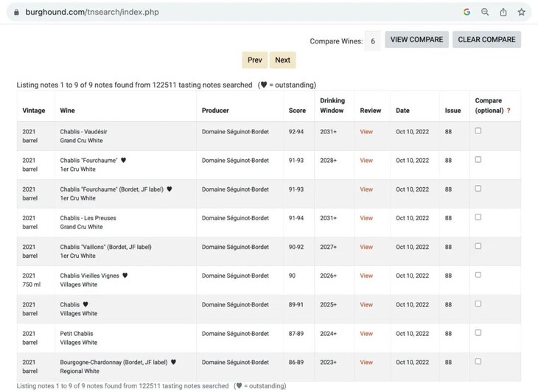Click the heart icon next to Chablis Vieilles Vignes
This screenshot has width=538, height=392.
(125, 276)
